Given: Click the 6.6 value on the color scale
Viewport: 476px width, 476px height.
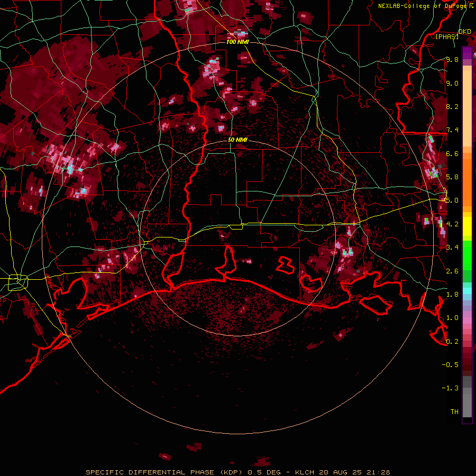Looking at the screenshot, I should (452, 153).
